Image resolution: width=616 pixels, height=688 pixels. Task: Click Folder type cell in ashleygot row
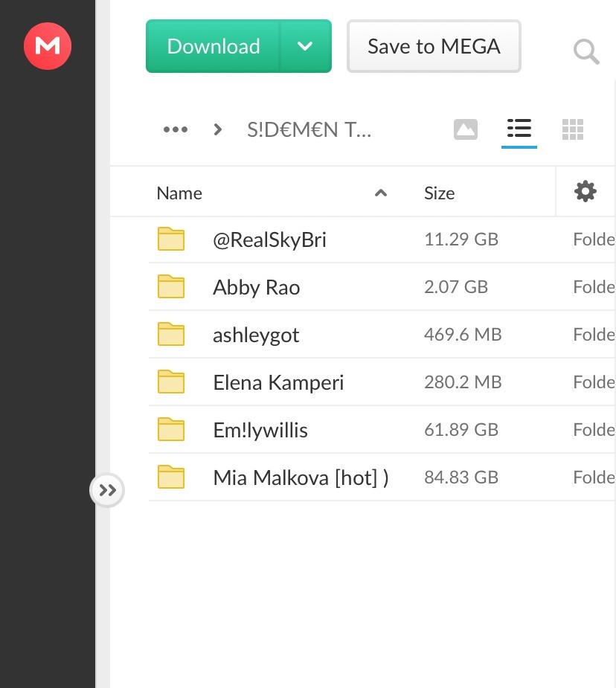point(594,335)
